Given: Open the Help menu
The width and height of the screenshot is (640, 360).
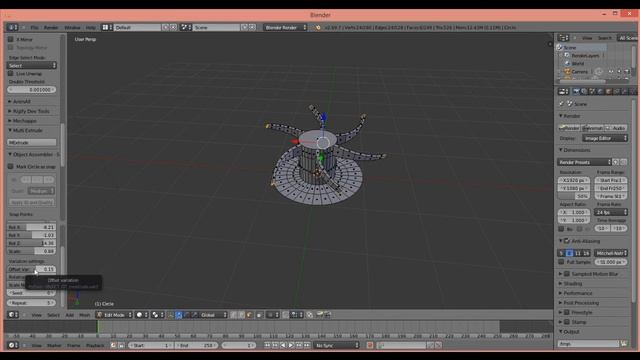Looking at the screenshot, I should point(91,27).
